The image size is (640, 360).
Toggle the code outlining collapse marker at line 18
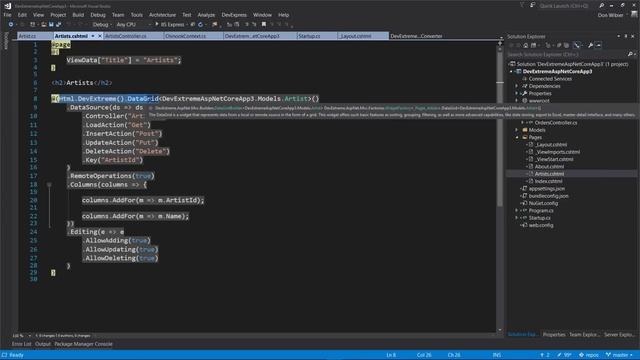coord(49,185)
